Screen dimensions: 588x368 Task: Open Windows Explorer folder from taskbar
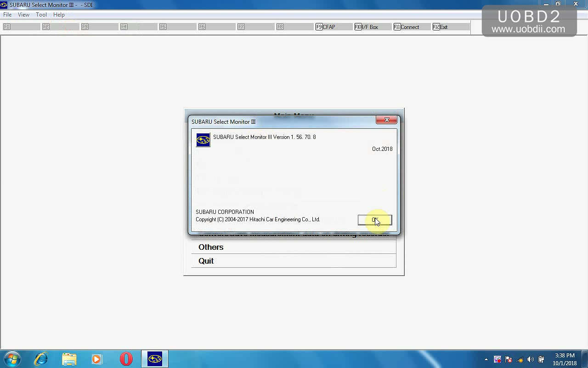click(x=69, y=359)
